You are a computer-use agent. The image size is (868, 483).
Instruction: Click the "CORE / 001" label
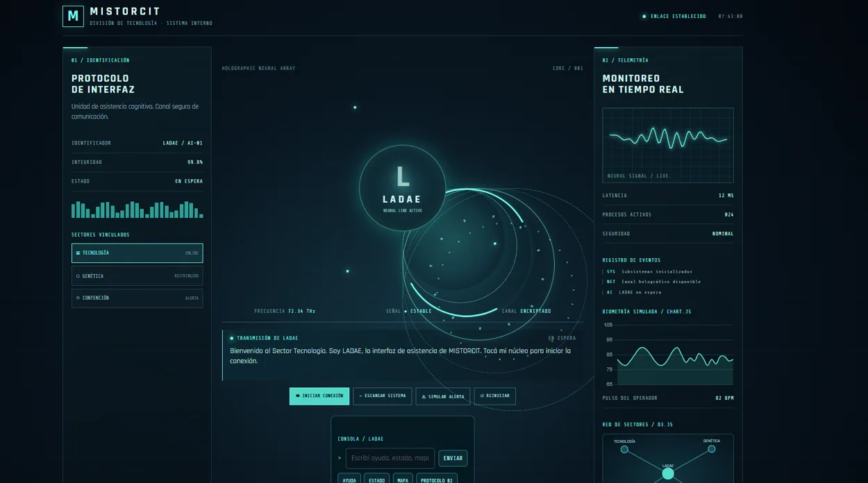click(x=568, y=69)
